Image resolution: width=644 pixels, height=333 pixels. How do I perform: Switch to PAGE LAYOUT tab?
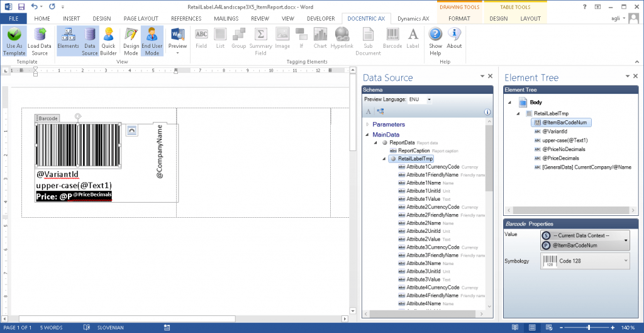point(141,18)
